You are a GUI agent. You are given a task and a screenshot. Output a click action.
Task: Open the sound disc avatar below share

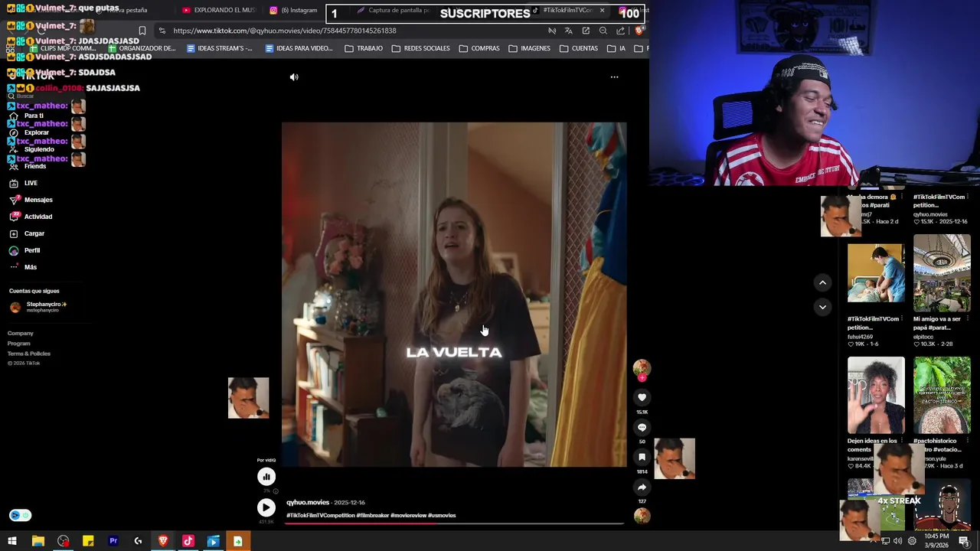(642, 516)
